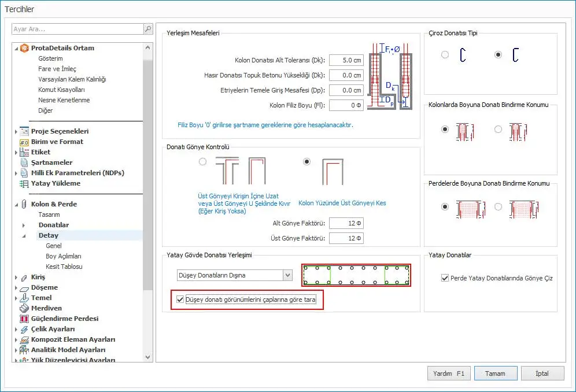Click the Milli Ek Parametreleri icon
This screenshot has width=576, height=392.
[24, 173]
